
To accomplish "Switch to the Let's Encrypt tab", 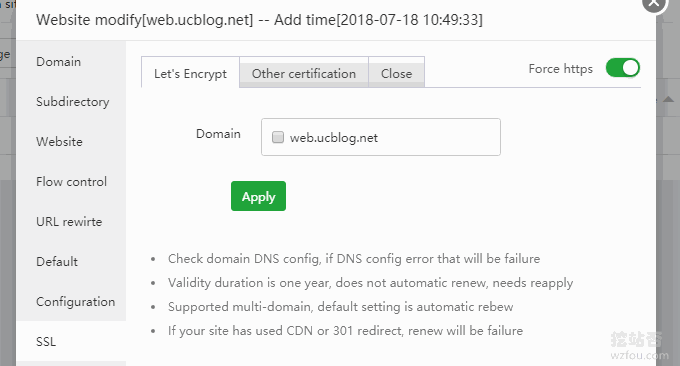I will pos(190,73).
